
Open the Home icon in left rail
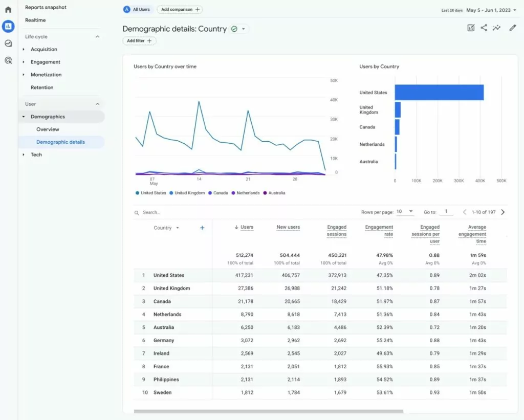click(8, 9)
